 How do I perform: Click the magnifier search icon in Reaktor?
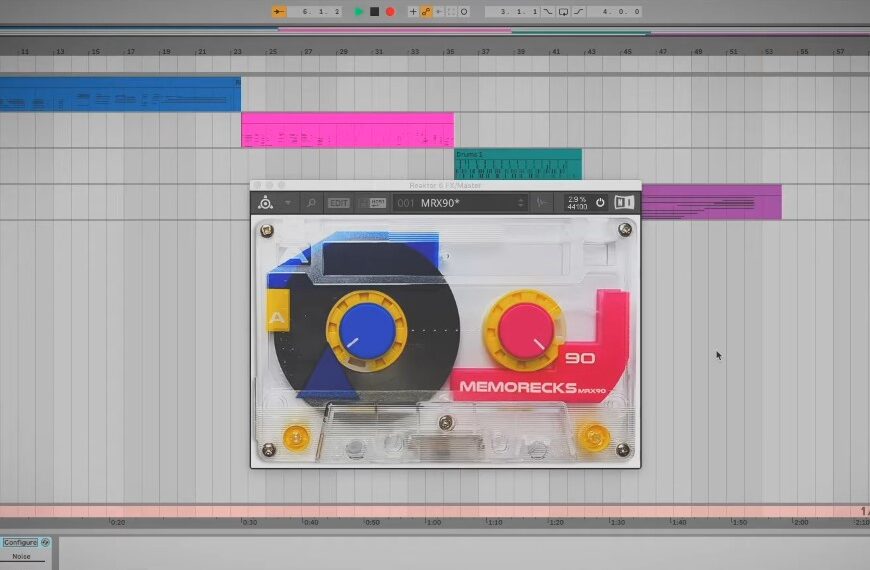tap(312, 203)
